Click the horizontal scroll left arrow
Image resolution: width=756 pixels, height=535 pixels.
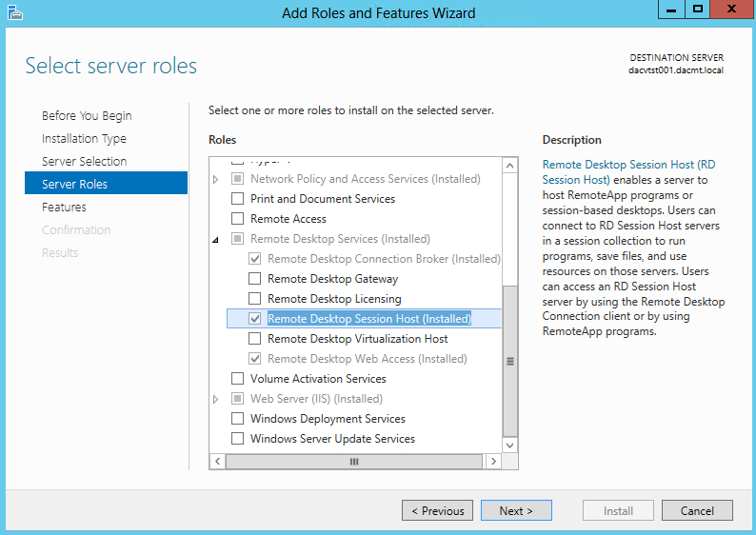217,462
